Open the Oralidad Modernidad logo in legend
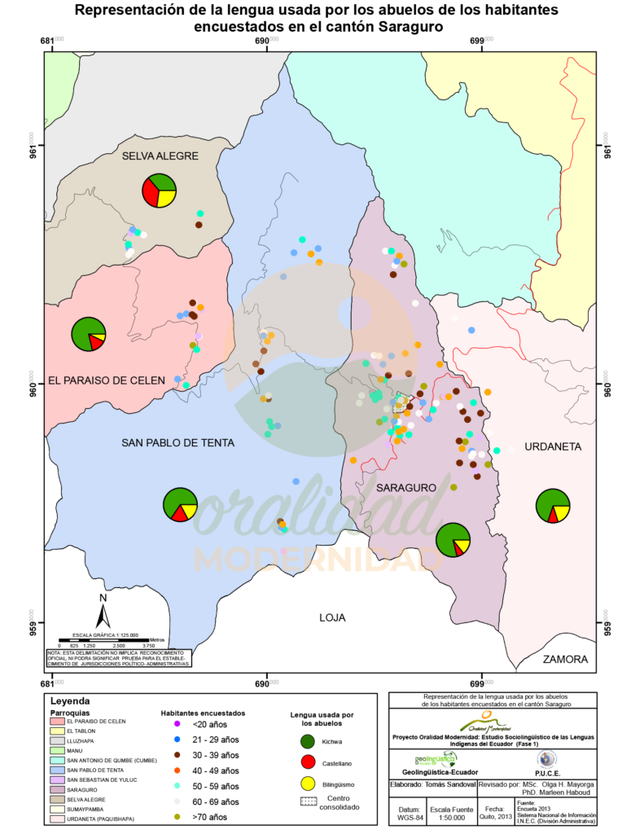 486,722
